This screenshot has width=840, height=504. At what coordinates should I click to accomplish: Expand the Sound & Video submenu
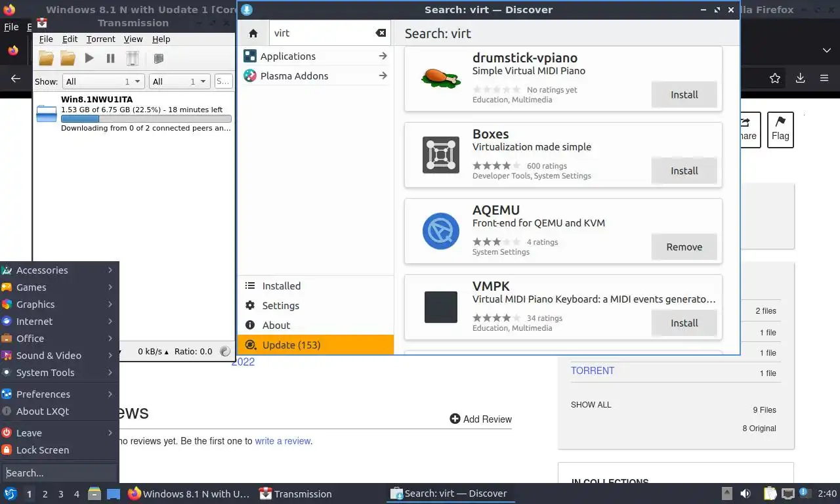pos(59,356)
